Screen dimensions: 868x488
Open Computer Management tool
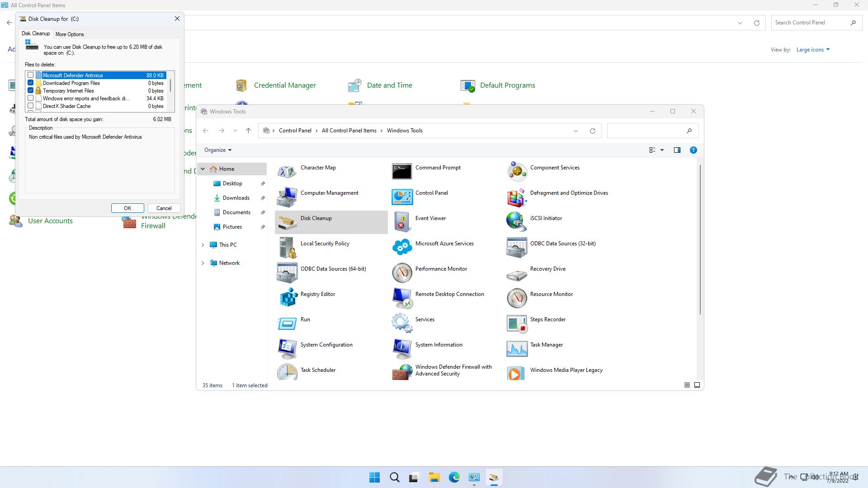pyautogui.click(x=287, y=197)
